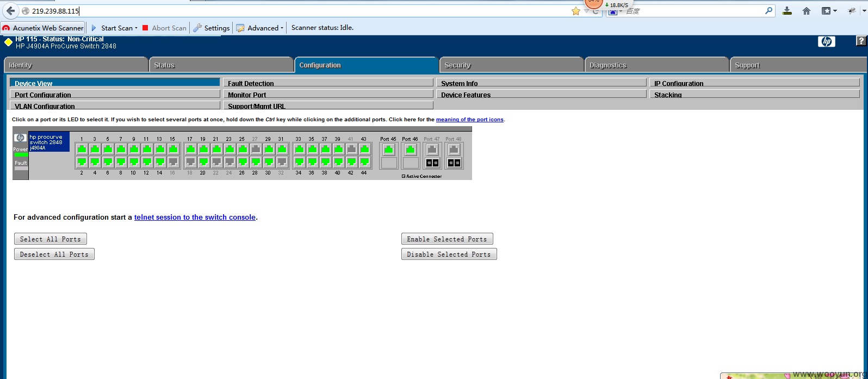Open meaning of the port icons link
The height and width of the screenshot is (379, 868).
click(x=470, y=120)
